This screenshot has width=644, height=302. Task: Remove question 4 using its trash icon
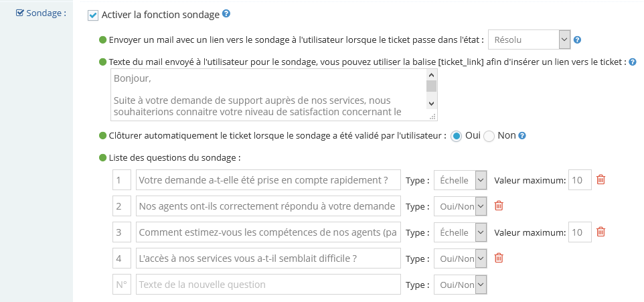point(499,258)
